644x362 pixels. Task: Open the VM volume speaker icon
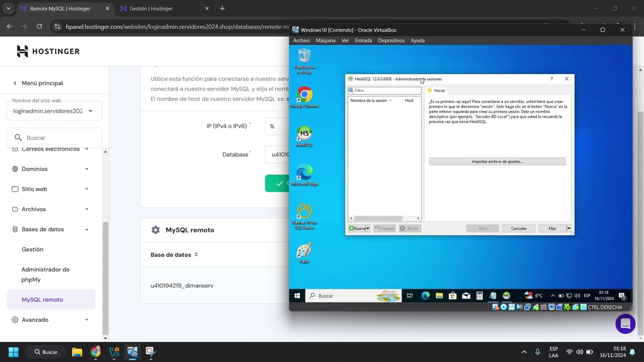pos(578,296)
